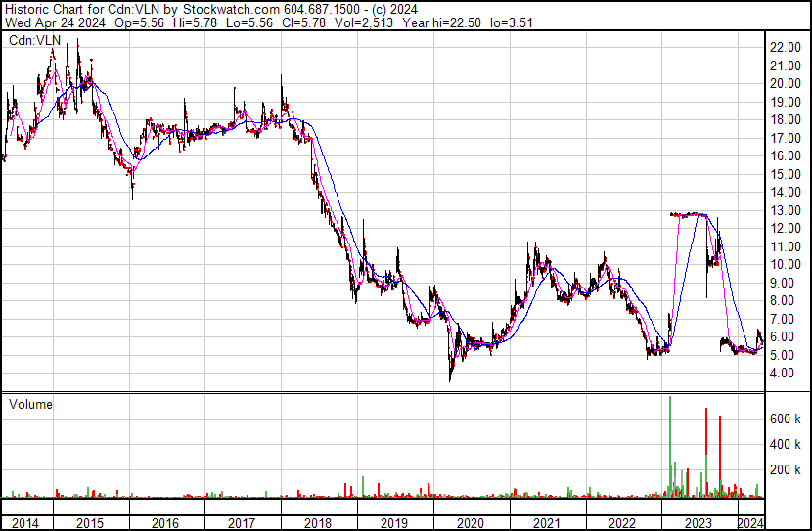Click the Volume panel label
Image resolution: width=812 pixels, height=531 pixels.
30,404
